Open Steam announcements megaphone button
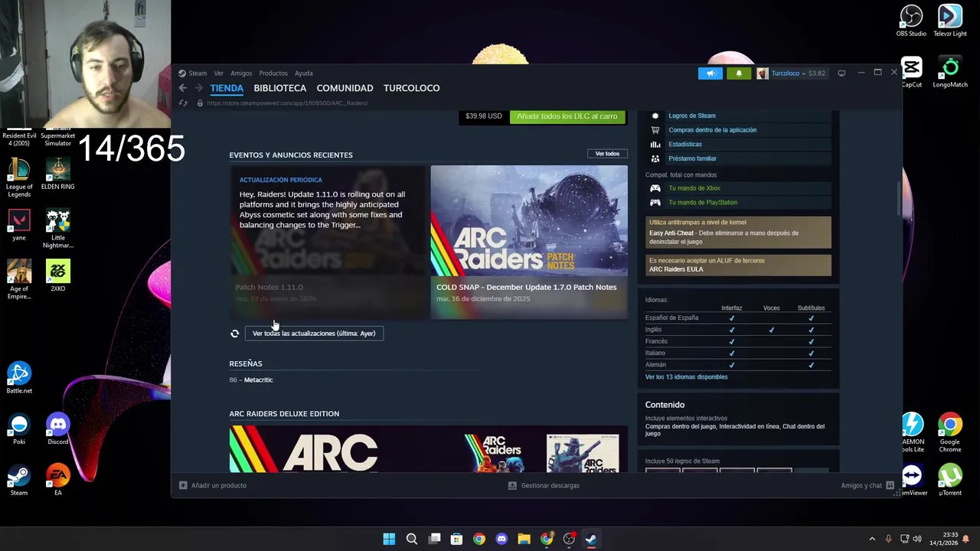Screen dimensions: 980x551 [710, 73]
